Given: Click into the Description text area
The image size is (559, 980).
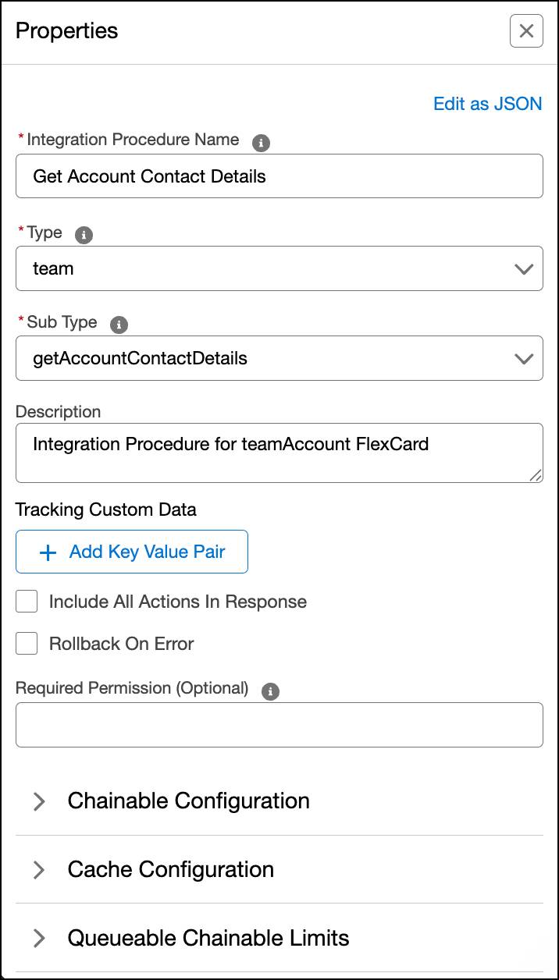Looking at the screenshot, I should tap(279, 453).
